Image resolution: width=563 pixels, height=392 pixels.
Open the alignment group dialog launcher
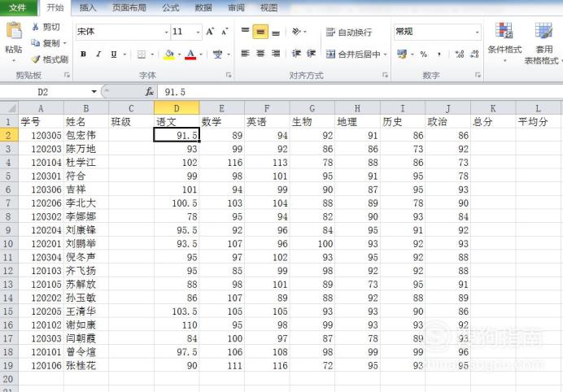385,75
